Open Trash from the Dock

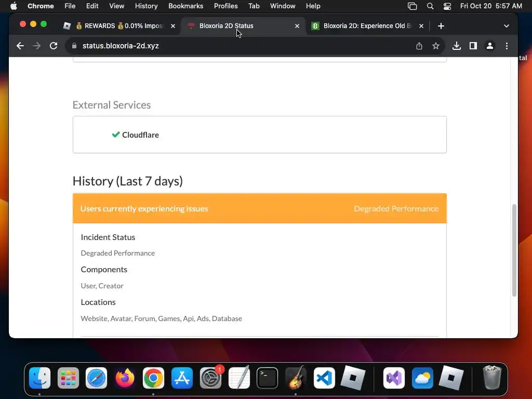[492, 378]
